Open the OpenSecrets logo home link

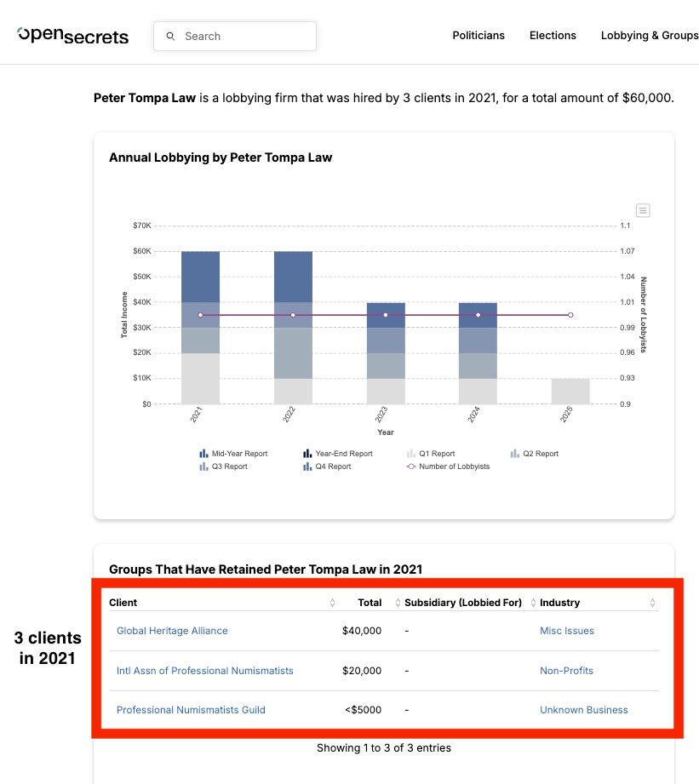click(x=73, y=36)
